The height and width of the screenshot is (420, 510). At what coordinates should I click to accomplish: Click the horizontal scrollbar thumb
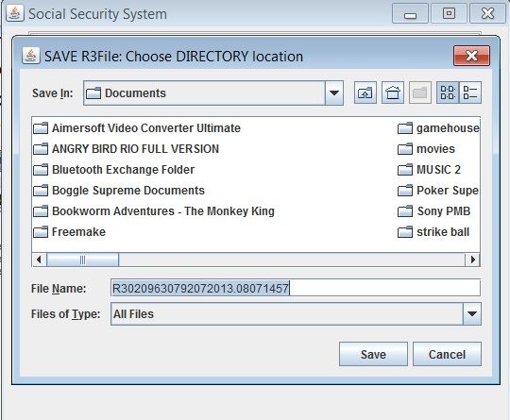coord(82,260)
